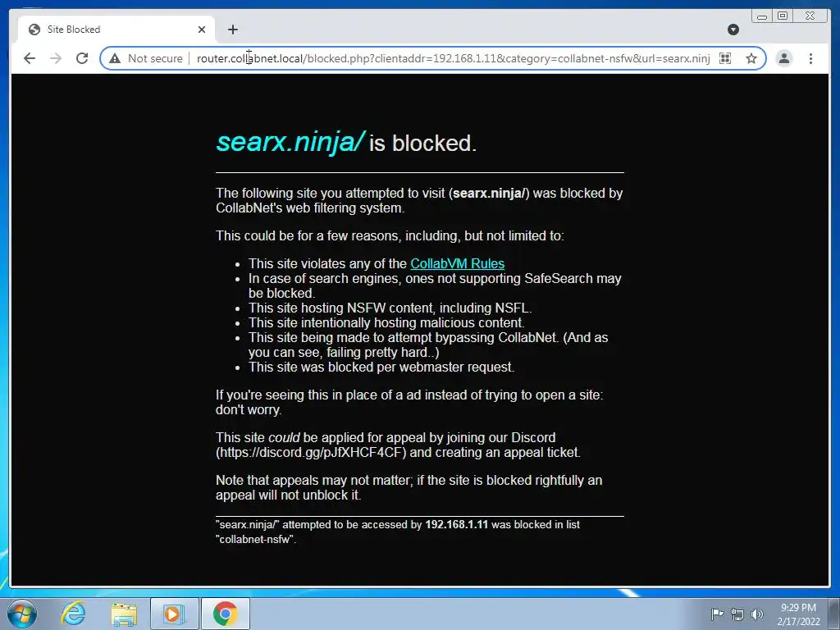Go back to the previous page
The image size is (840, 630).
tap(30, 58)
